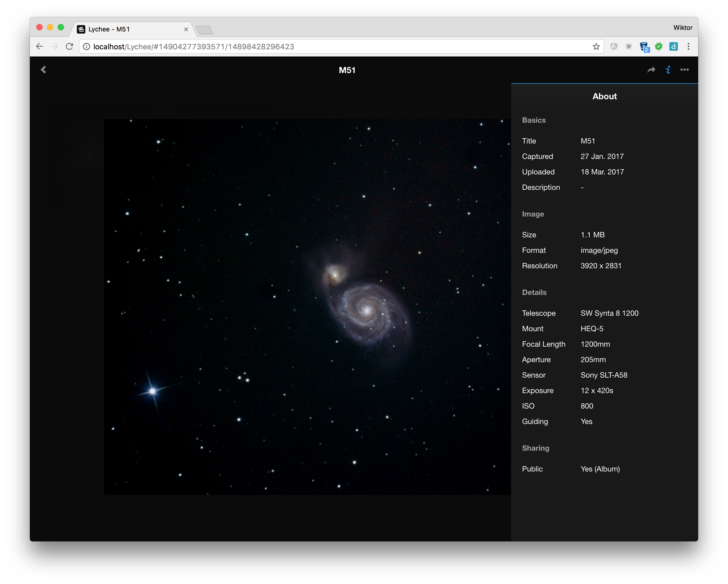Click the Description dash value to edit
The height and width of the screenshot is (584, 728).
(x=582, y=187)
